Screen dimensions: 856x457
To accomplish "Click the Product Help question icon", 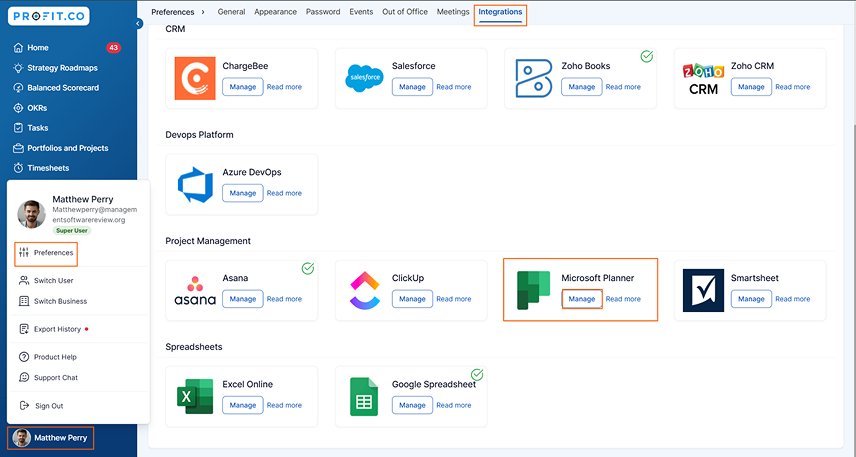I will [23, 357].
